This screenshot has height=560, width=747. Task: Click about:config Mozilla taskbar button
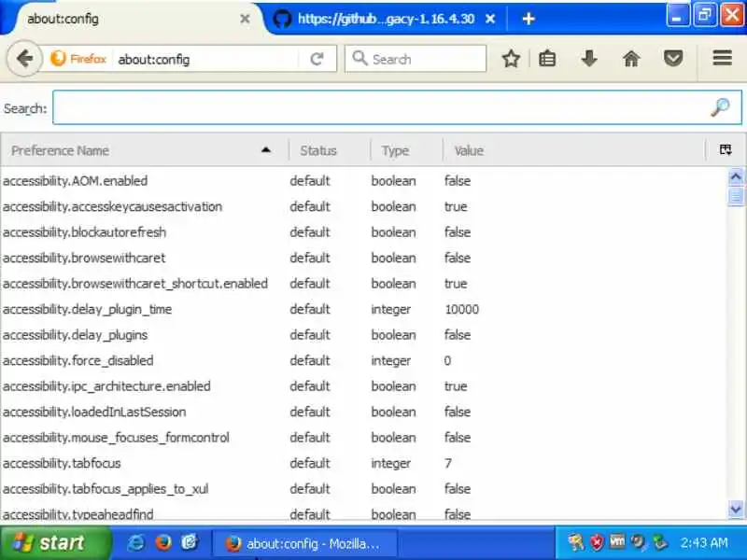pos(304,543)
